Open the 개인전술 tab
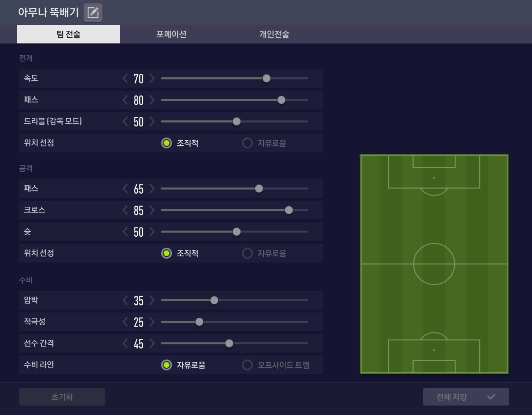The image size is (532, 415). (x=274, y=34)
